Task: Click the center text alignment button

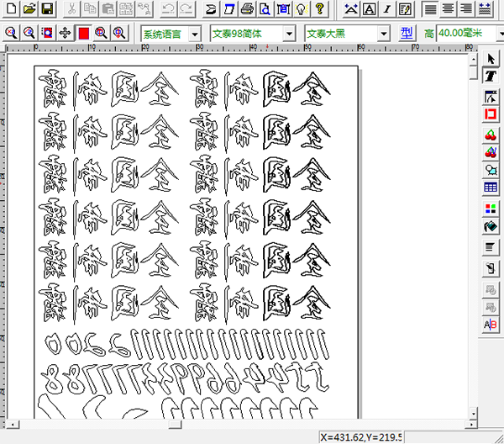Action: coord(449,9)
